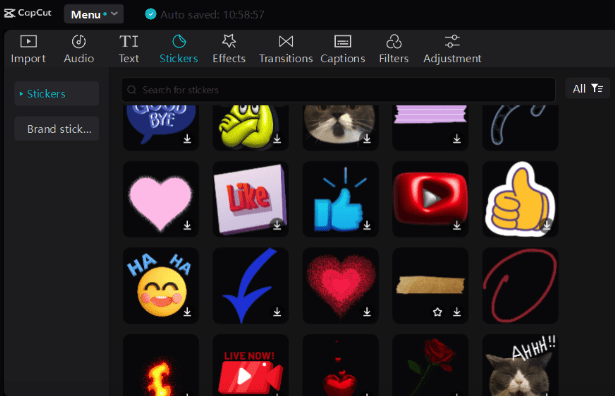Select the blue thumbs up thumbnail

tap(340, 199)
